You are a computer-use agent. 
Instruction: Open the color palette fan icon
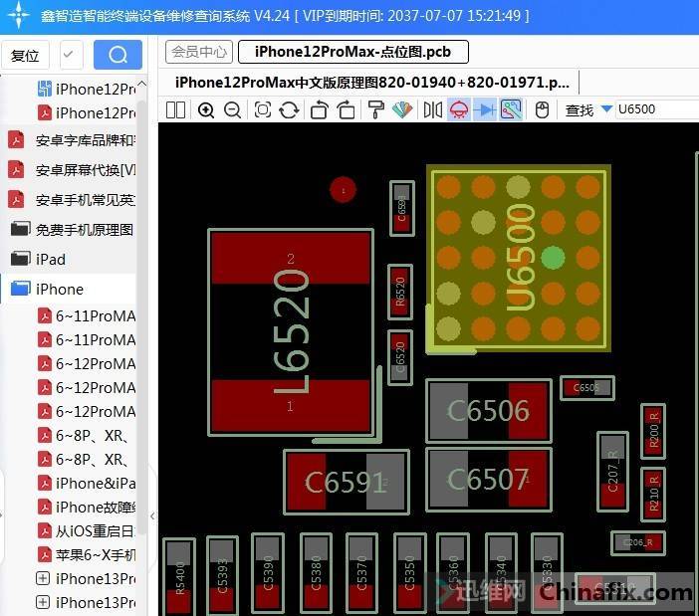pos(402,109)
